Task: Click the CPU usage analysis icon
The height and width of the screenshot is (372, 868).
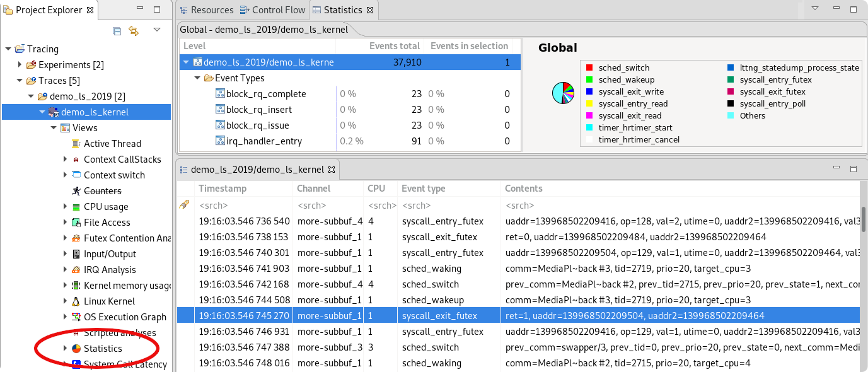Action: (x=76, y=207)
